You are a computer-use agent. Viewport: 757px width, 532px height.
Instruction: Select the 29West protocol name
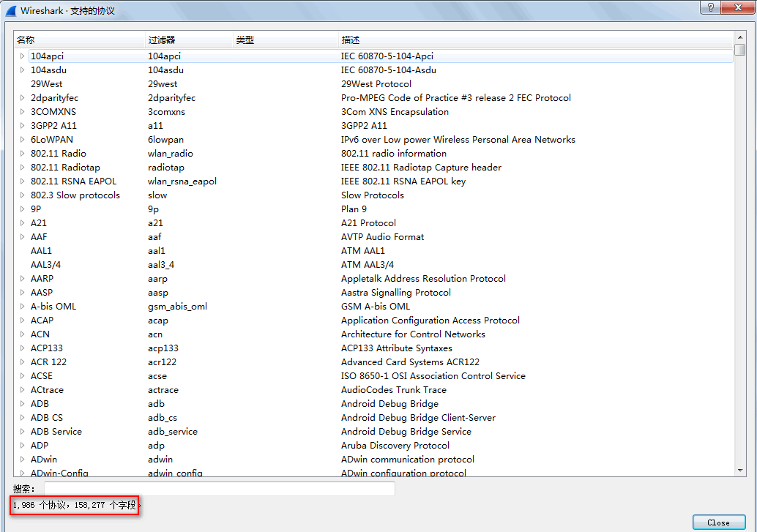coord(46,84)
